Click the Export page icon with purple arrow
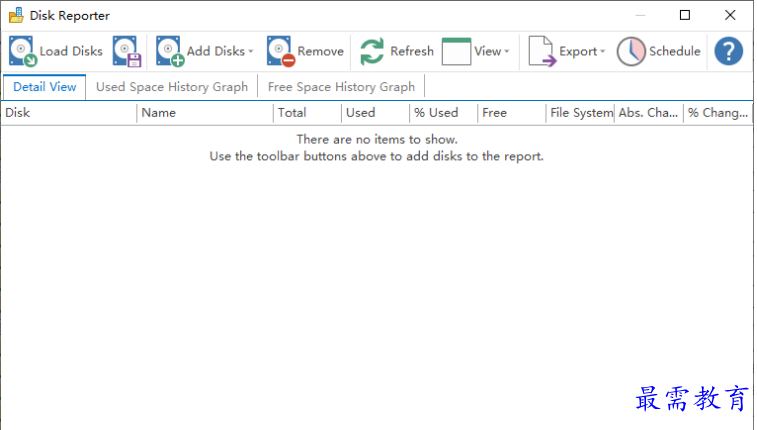 (542, 51)
